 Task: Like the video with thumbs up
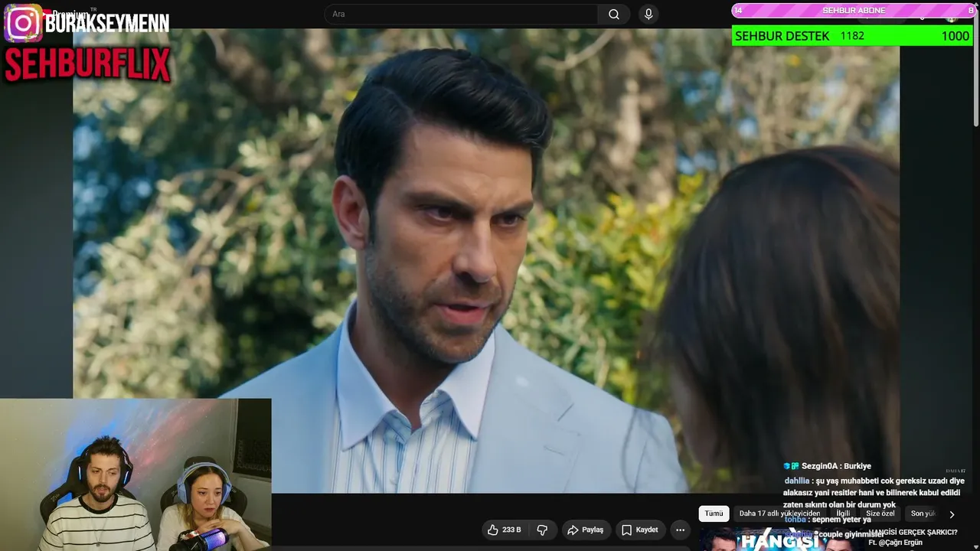click(x=505, y=530)
